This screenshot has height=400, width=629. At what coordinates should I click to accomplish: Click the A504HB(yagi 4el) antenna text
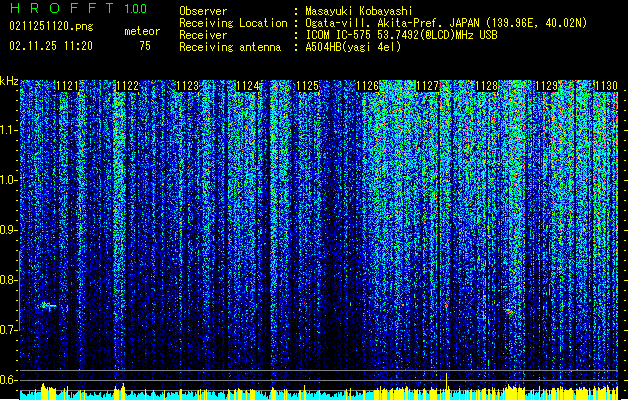(x=353, y=47)
